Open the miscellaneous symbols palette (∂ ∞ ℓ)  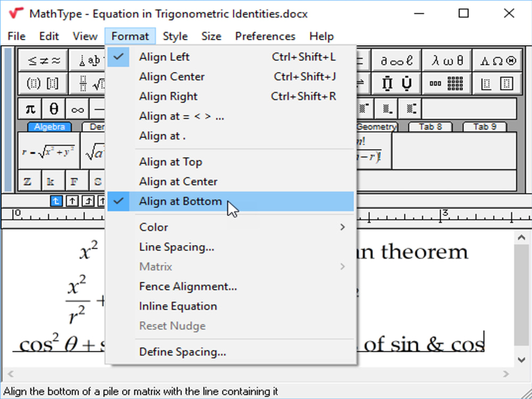coord(396,61)
